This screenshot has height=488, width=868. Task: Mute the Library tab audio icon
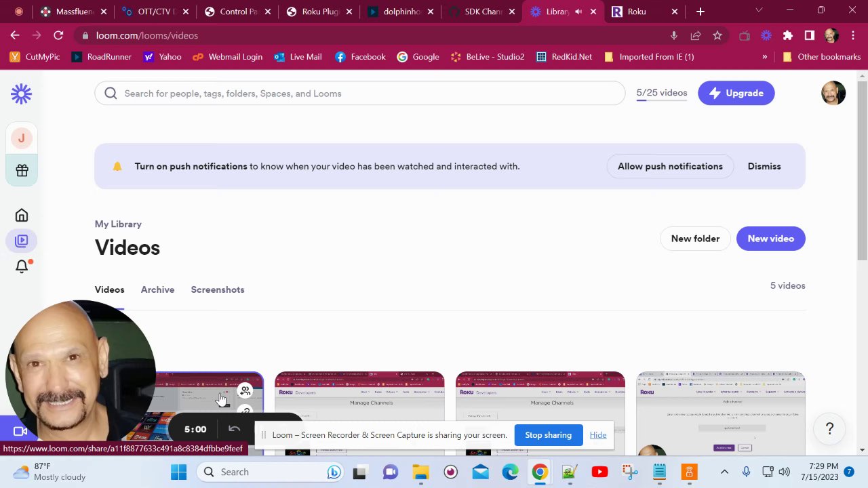click(x=578, y=12)
